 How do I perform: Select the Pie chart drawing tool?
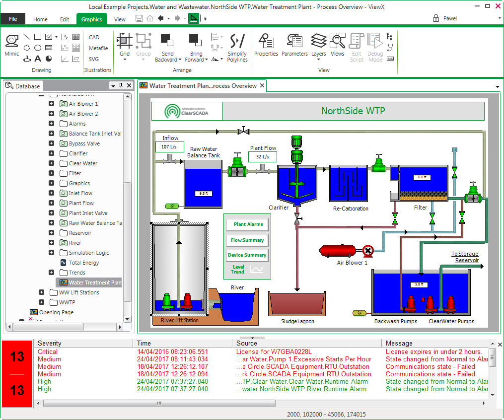49,59
